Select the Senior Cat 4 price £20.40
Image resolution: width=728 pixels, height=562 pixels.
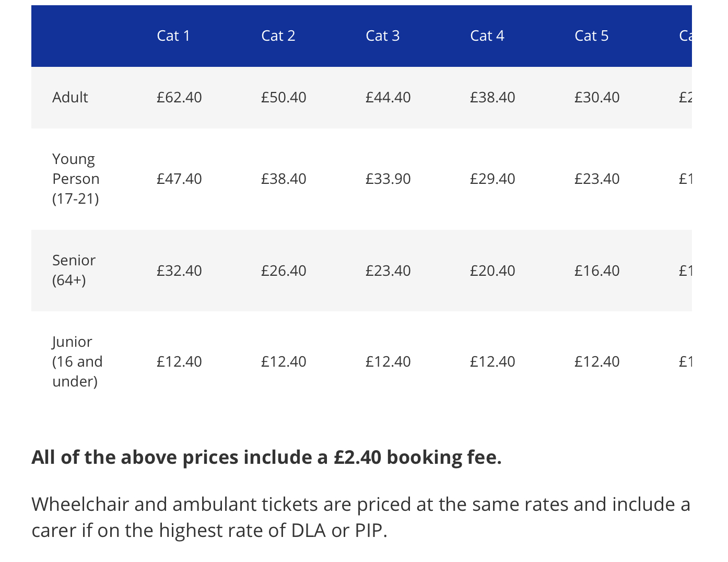pyautogui.click(x=492, y=271)
